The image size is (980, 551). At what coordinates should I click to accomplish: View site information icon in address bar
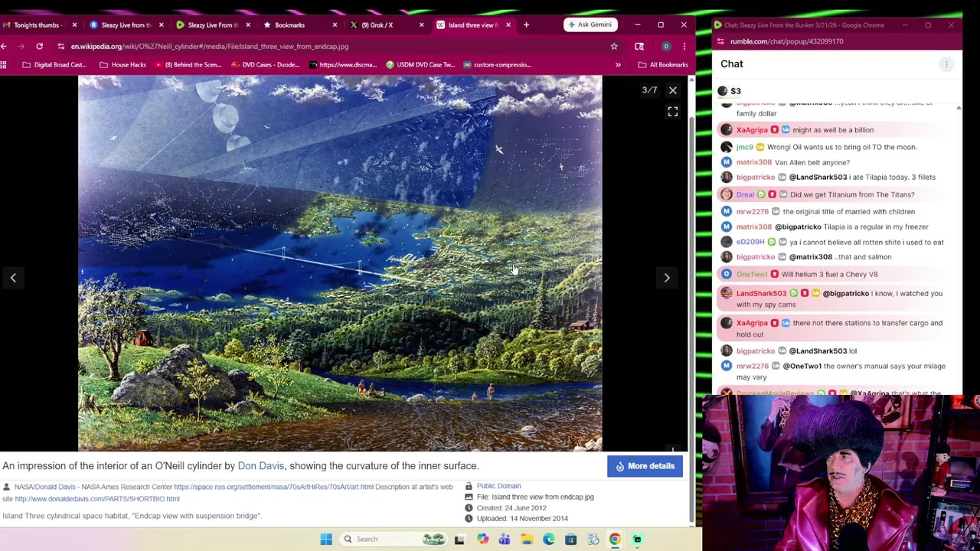coord(60,47)
